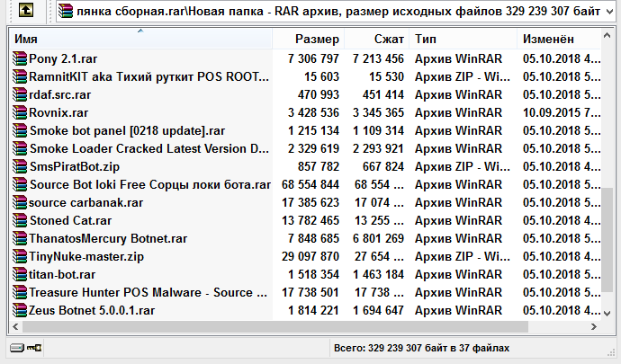
Task: Click the icon of Treasure Hunter POS Malware
Action: [20, 292]
